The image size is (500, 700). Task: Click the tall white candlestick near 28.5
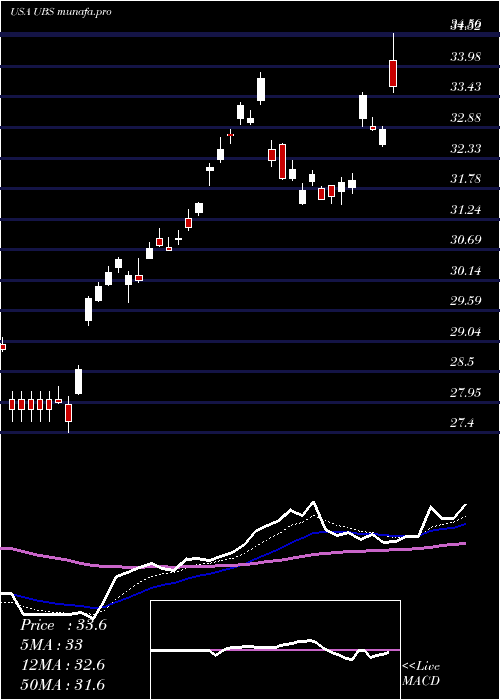[78, 382]
